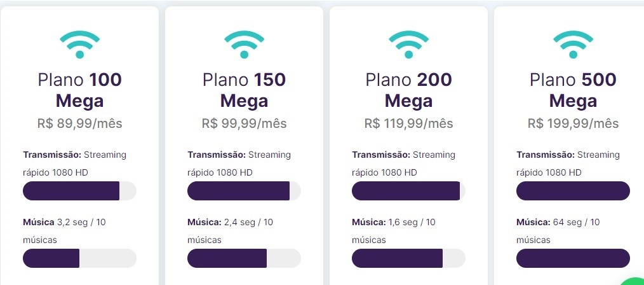644x285 pixels.
Task: Click the Música bar in Plano 200 card
Action: (x=408, y=258)
